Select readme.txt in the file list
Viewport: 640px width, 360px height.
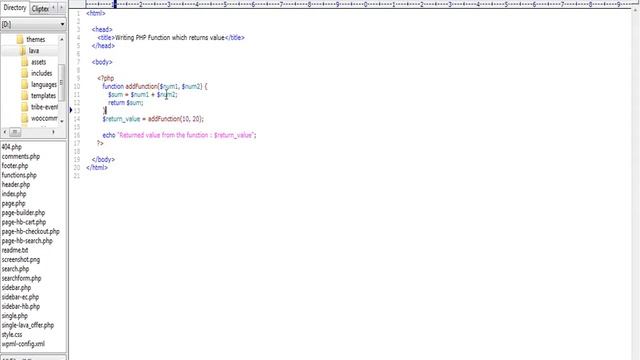15,250
